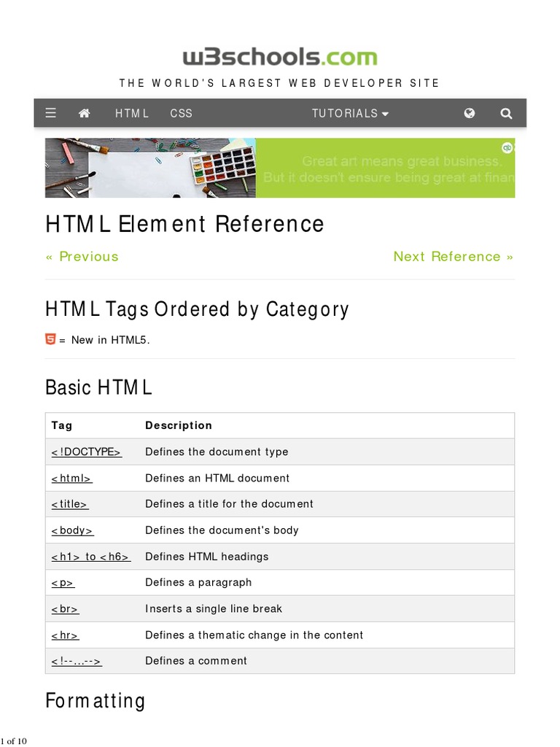The image size is (560, 747).
Task: Open the comment tag <!--...--> link
Action: click(x=76, y=661)
